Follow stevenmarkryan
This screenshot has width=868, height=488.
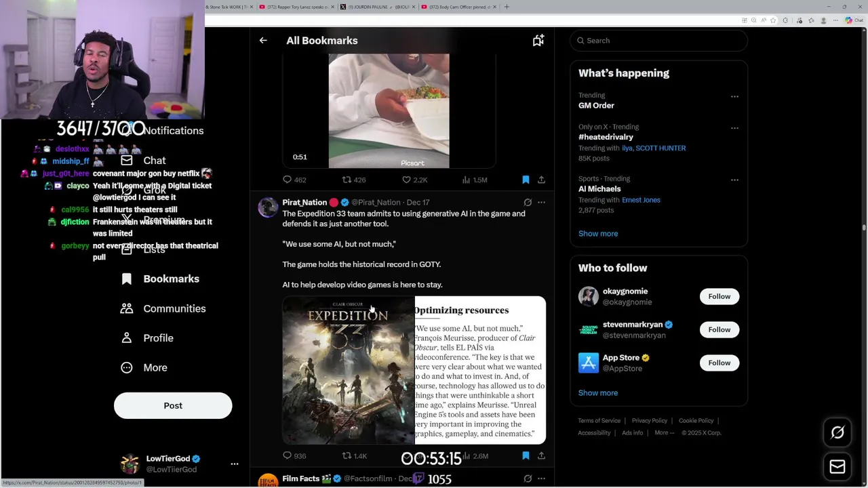719,329
